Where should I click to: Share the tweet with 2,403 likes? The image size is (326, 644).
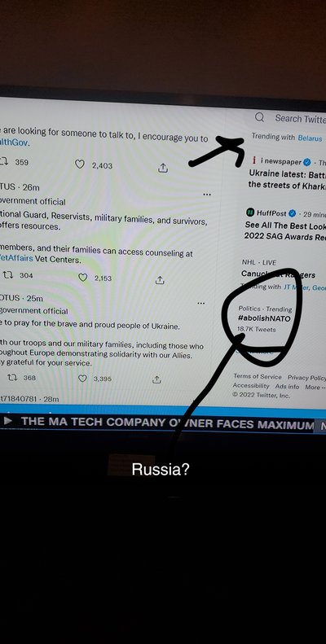[163, 168]
